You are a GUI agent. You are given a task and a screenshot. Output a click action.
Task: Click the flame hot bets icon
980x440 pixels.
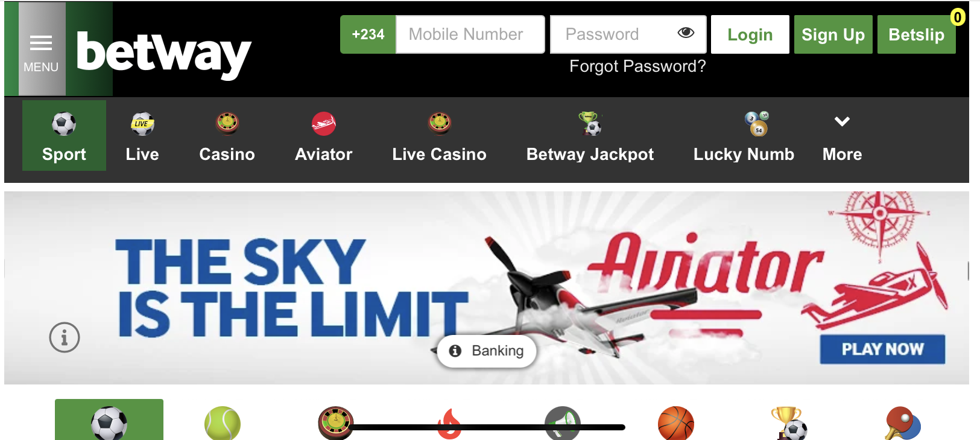coord(449,423)
